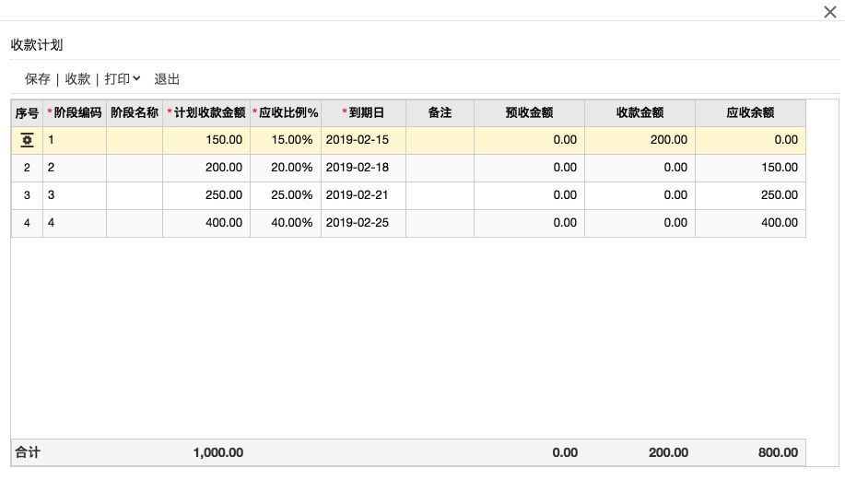The width and height of the screenshot is (845, 504).
Task: Click the 25.00% ratio cell
Action: (x=286, y=195)
